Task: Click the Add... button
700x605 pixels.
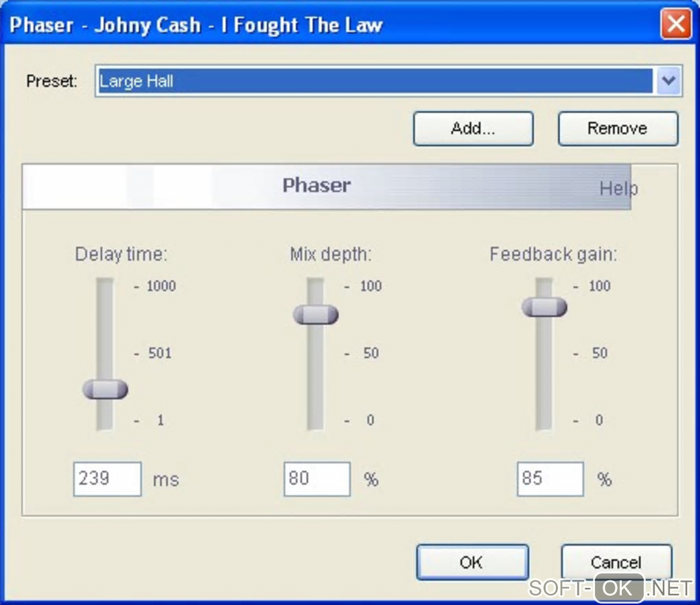Action: point(474,128)
